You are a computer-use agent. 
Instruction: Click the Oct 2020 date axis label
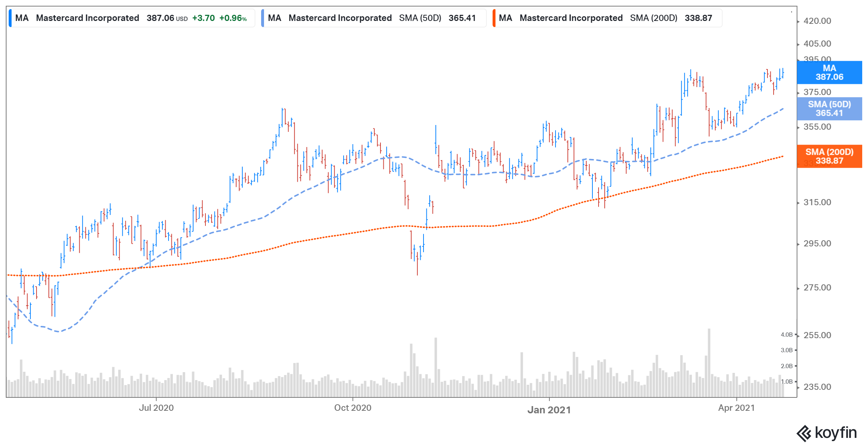pos(353,408)
